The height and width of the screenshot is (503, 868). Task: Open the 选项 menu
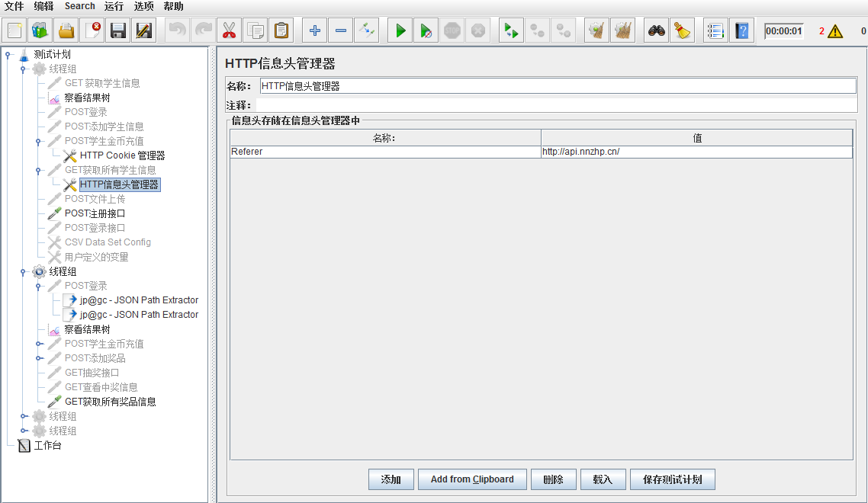tap(143, 6)
